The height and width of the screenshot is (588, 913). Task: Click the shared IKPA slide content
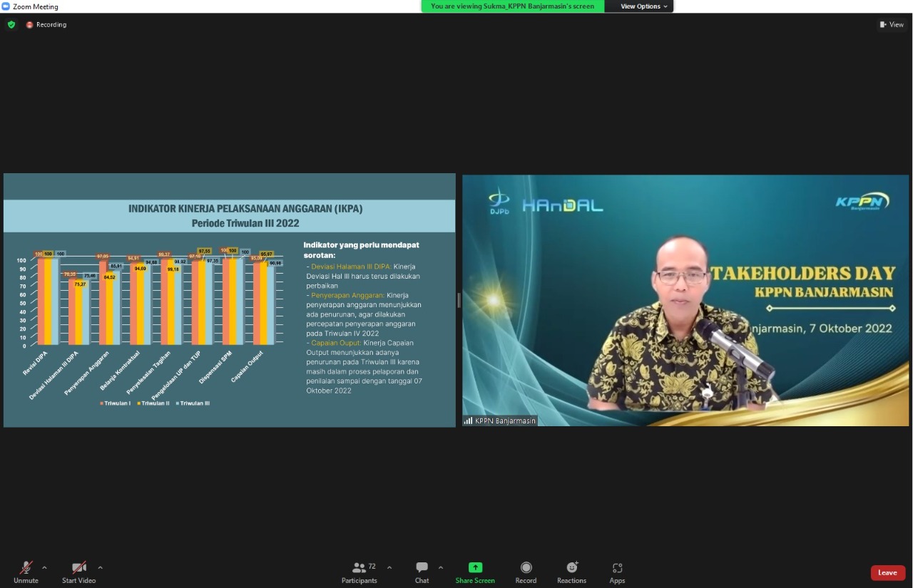click(229, 300)
